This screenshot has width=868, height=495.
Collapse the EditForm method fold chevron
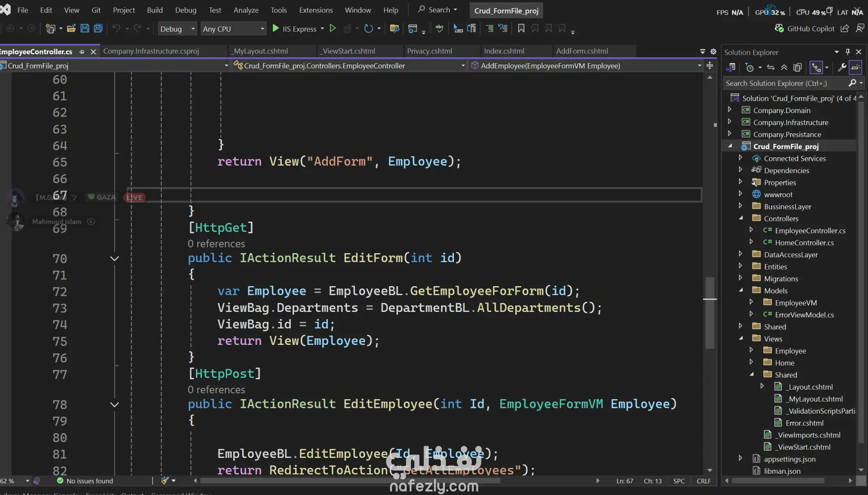click(x=114, y=259)
